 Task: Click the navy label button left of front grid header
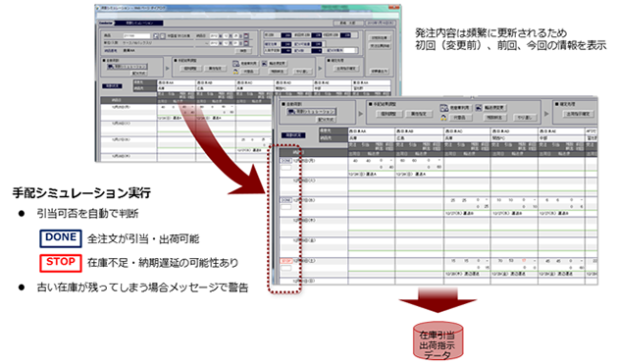293,135
